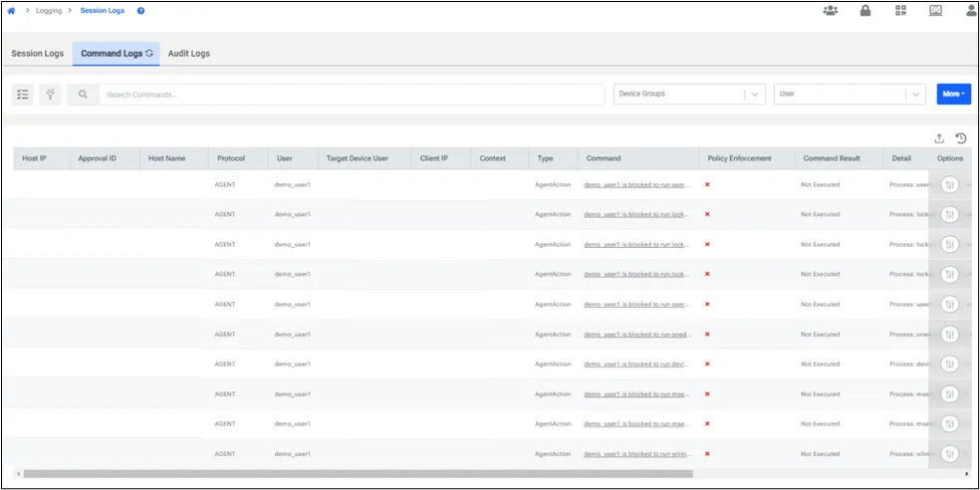Switch to the Session Logs tab

pos(38,54)
